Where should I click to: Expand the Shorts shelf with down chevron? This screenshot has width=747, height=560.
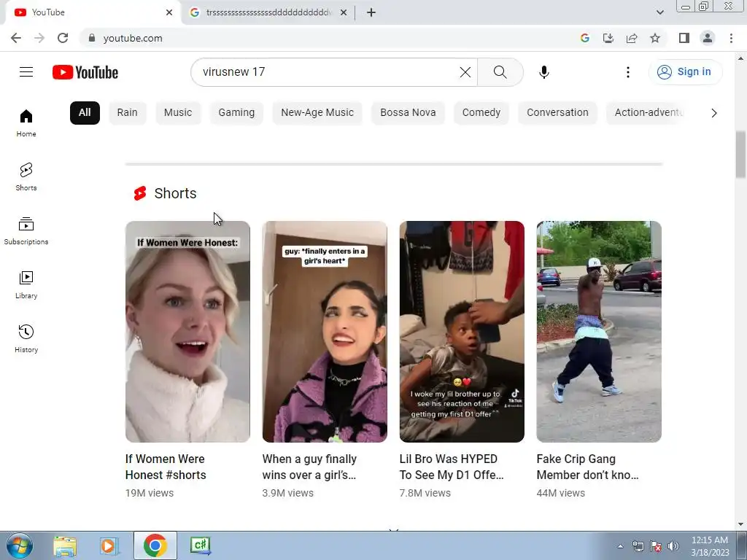(393, 529)
